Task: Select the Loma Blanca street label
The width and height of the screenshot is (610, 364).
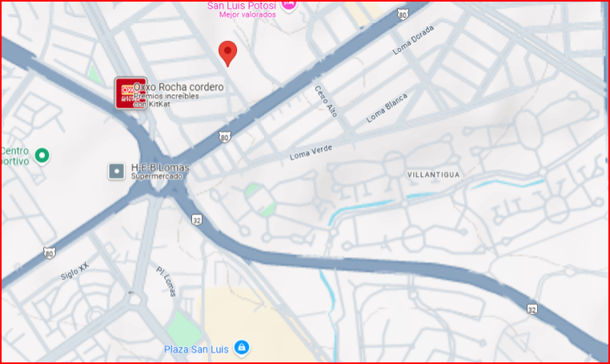Action: 387,108
